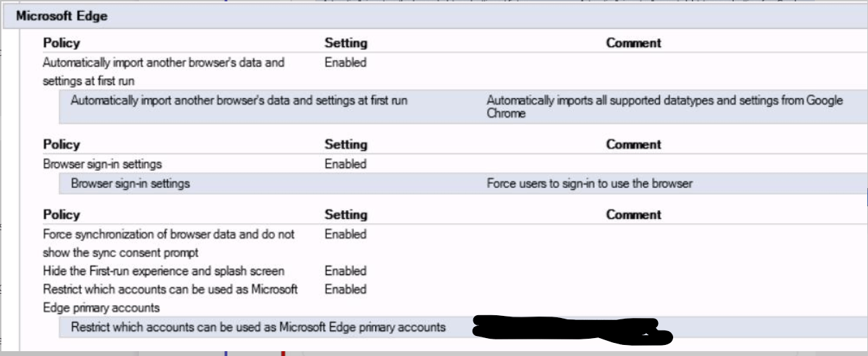868x356 pixels.
Task: Open the top-level Browser sign-in settings policy
Action: (x=102, y=165)
